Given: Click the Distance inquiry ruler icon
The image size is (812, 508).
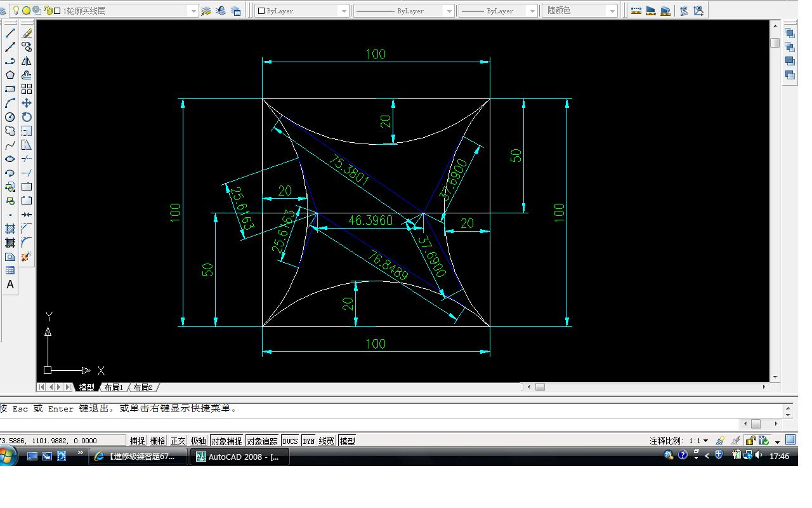Looking at the screenshot, I should coord(636,11).
